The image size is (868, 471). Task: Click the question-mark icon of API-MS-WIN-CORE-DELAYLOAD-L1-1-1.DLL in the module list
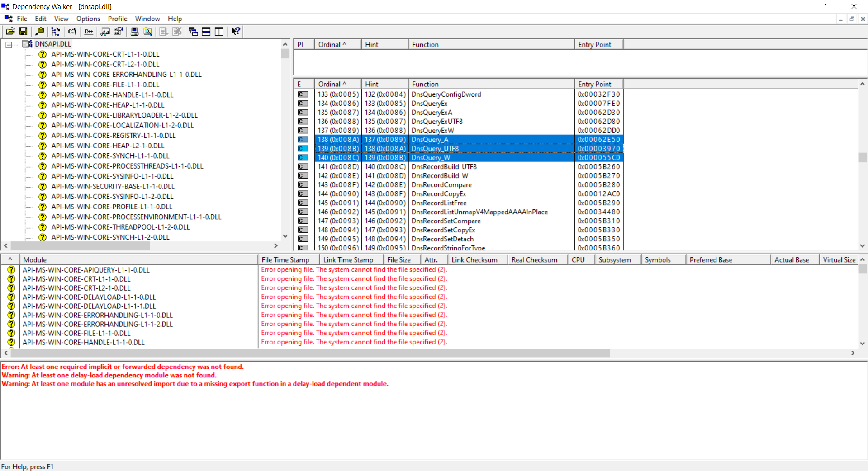pos(11,306)
